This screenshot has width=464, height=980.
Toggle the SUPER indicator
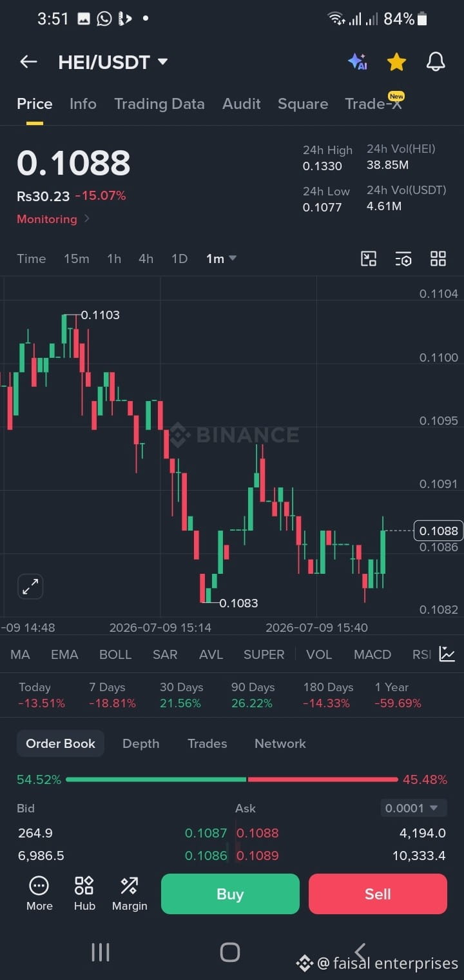click(264, 654)
